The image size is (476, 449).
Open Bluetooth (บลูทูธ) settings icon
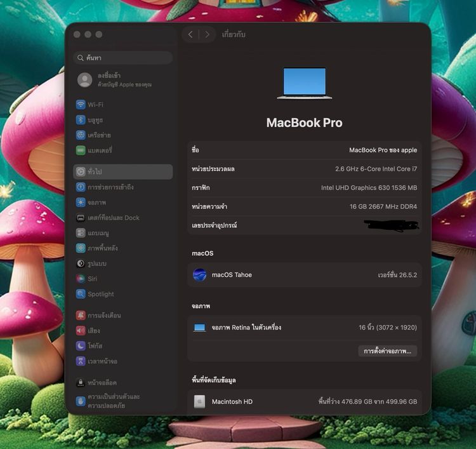(x=81, y=119)
